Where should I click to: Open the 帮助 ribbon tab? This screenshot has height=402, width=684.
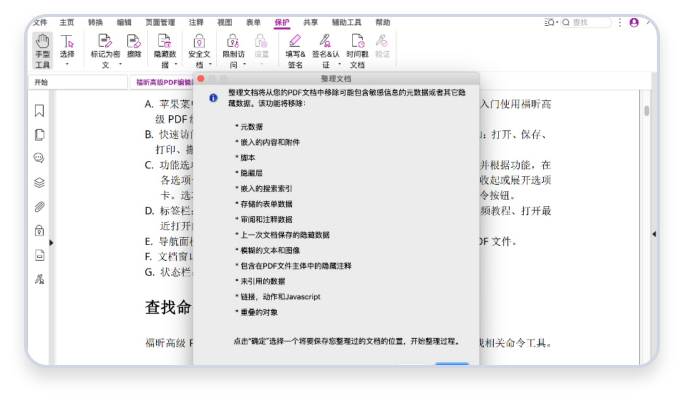[x=383, y=22]
